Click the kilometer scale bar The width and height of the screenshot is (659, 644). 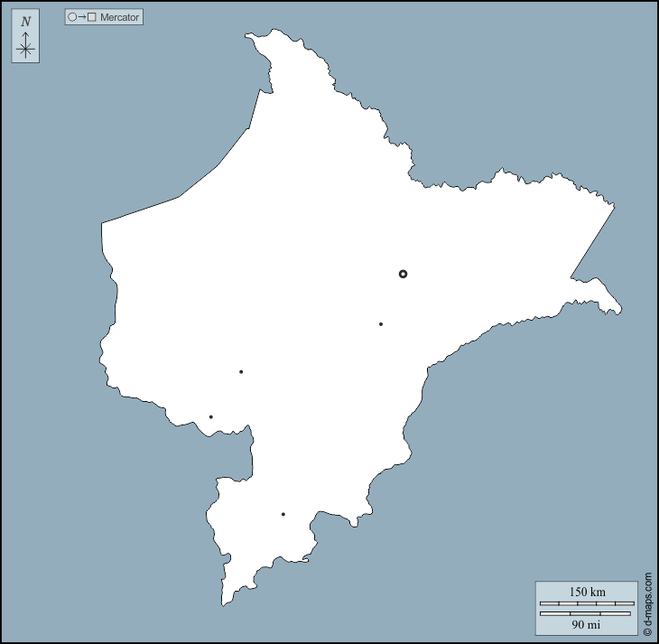point(587,602)
